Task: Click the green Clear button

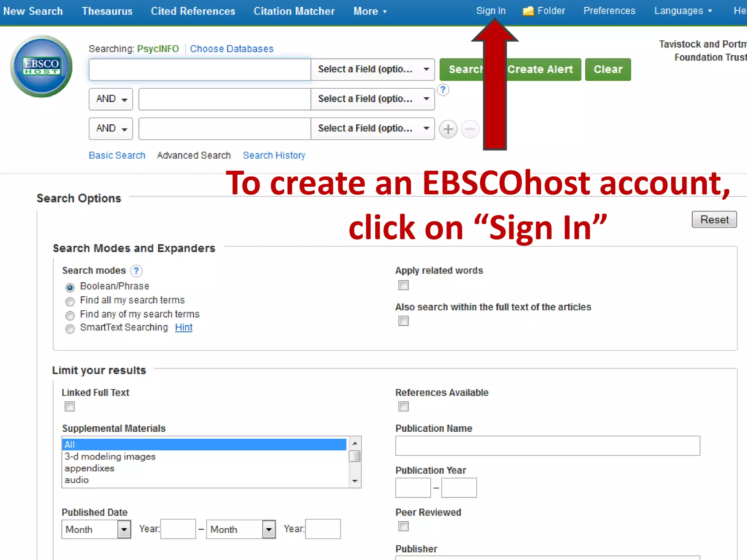Action: click(608, 69)
